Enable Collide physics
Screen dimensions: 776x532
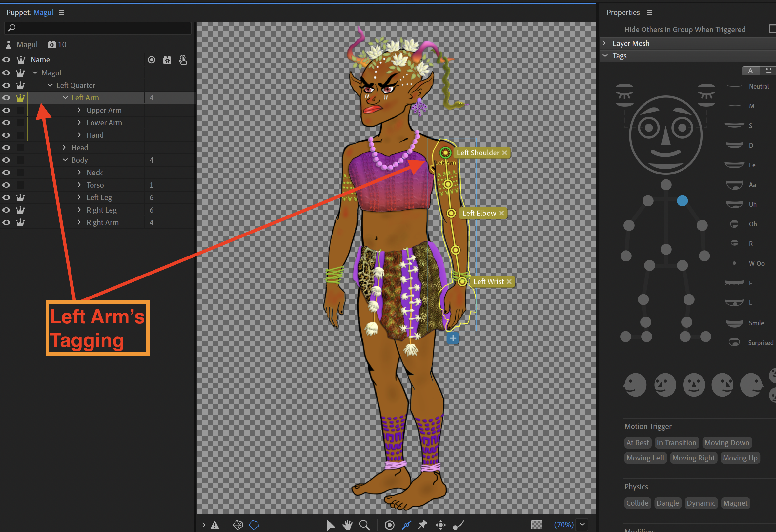(x=638, y=503)
